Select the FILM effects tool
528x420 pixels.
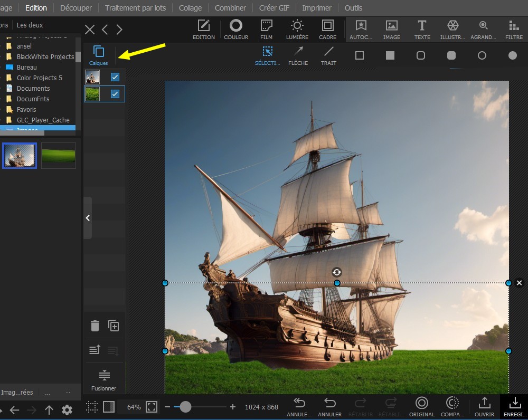tap(266, 30)
